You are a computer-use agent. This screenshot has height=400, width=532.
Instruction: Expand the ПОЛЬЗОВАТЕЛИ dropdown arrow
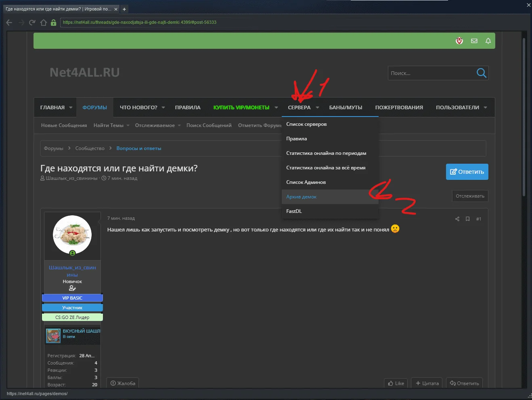tap(485, 108)
